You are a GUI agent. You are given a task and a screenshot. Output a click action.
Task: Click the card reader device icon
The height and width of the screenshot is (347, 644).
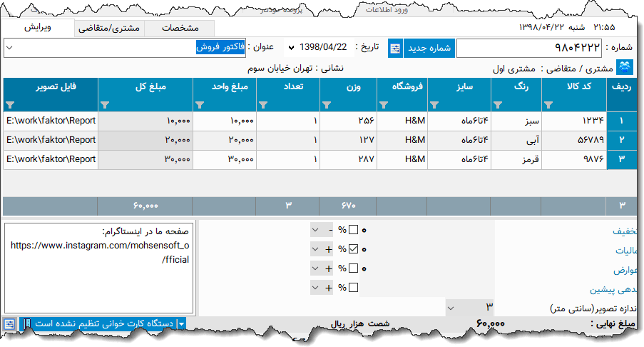coord(26,324)
